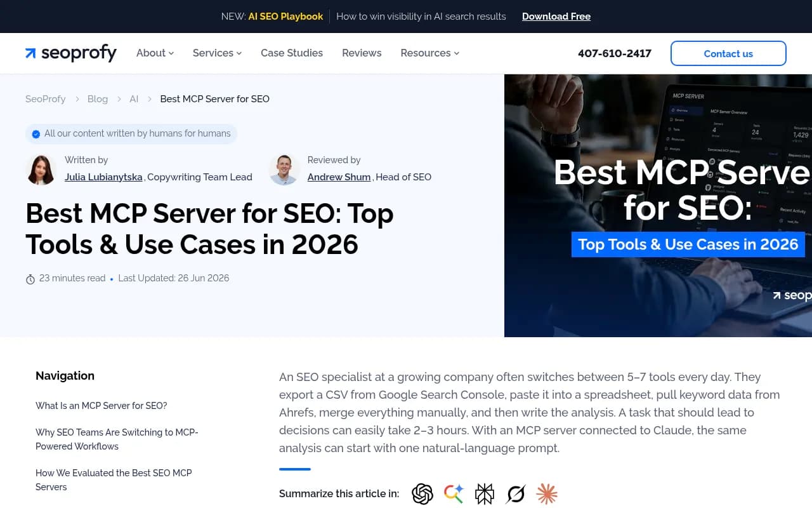Image resolution: width=812 pixels, height=508 pixels.
Task: Click the article main title heading
Action: (209, 229)
